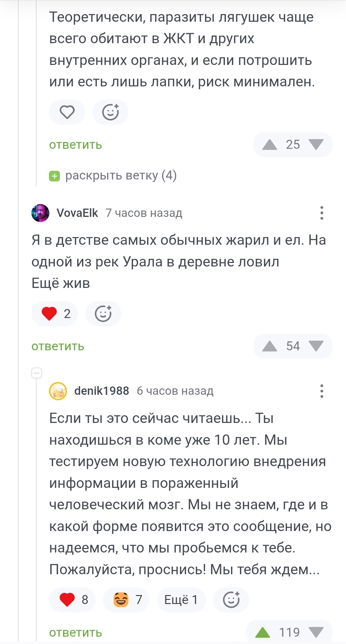Downvote VovaElk's comment with 54 rating

click(x=316, y=346)
